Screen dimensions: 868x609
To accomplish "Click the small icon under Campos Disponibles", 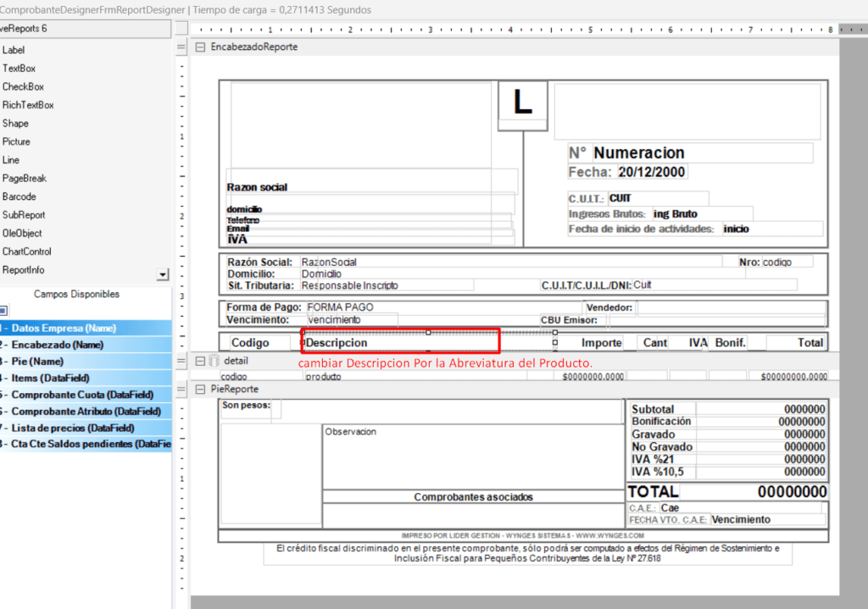I will 3,311.
